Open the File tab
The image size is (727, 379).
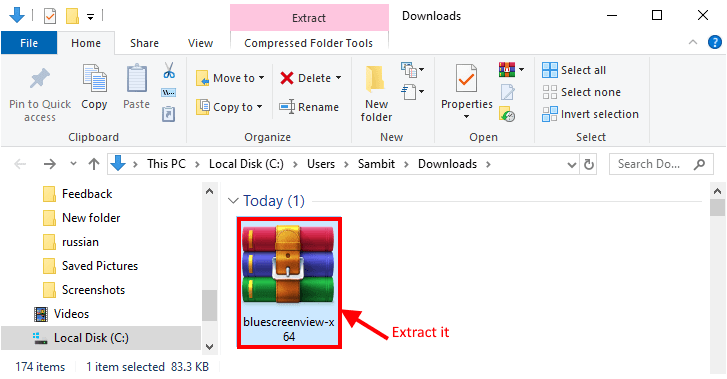pyautogui.click(x=29, y=43)
